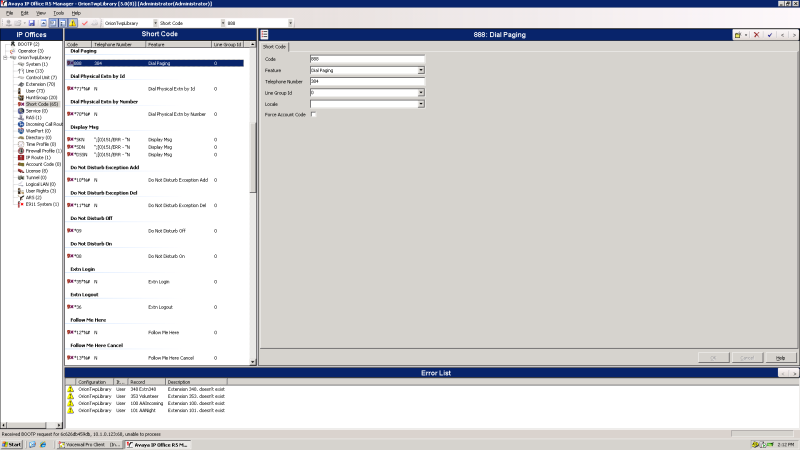The image size is (800, 450).
Task: Click the Save Configuration toolbar icon
Action: [32, 23]
